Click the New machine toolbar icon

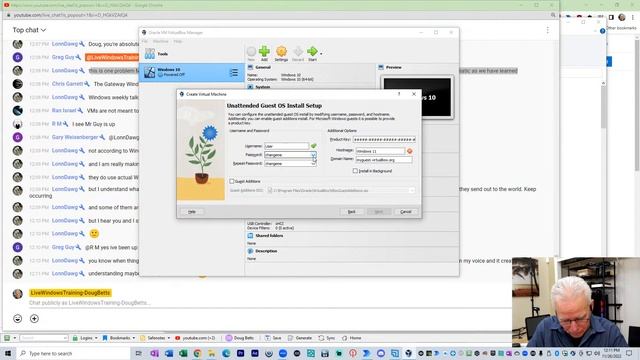251,51
